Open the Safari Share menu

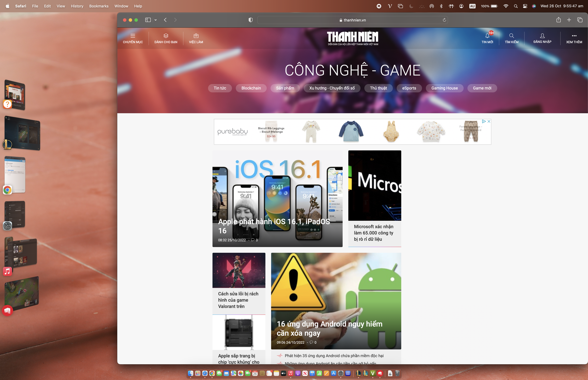(x=559, y=20)
